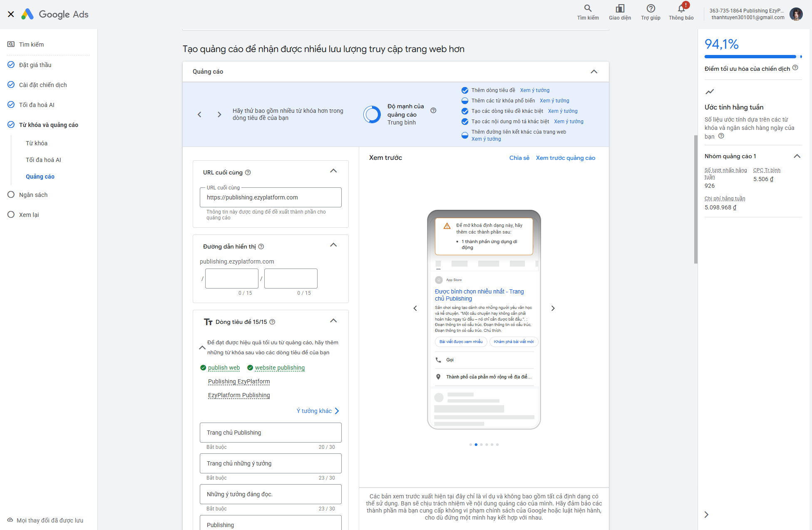Open the Trợ giúp help menu
This screenshot has height=530, width=812.
point(651,12)
